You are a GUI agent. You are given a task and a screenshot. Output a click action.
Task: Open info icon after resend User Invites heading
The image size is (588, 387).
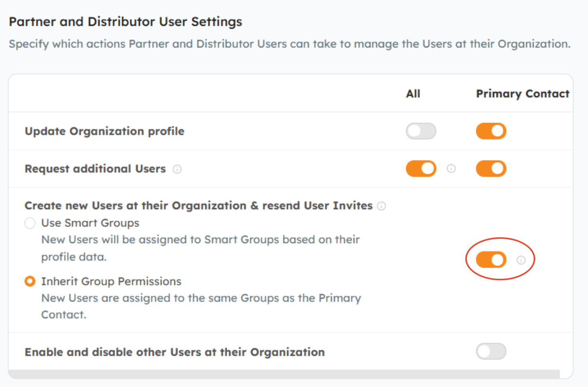[382, 206]
